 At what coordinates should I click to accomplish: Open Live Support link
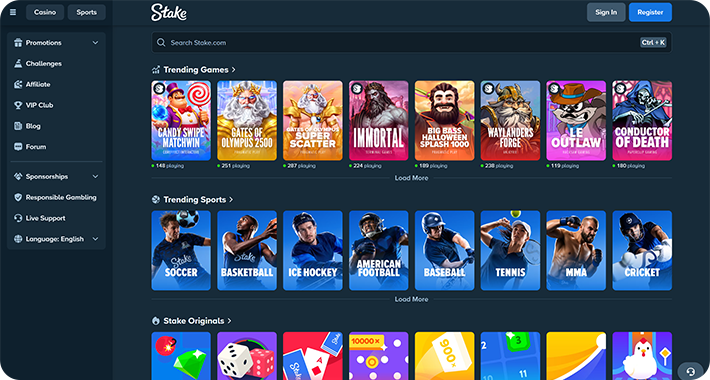[x=46, y=218]
